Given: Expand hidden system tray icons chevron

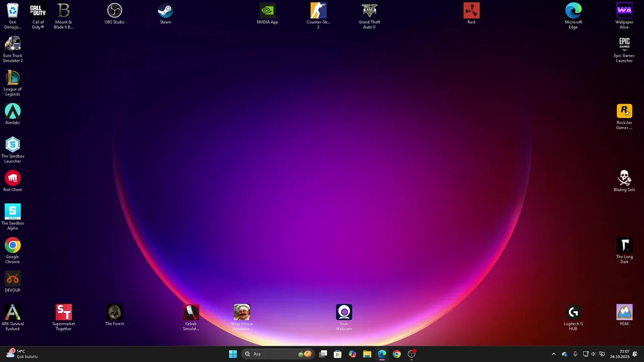Looking at the screenshot, I should point(553,354).
